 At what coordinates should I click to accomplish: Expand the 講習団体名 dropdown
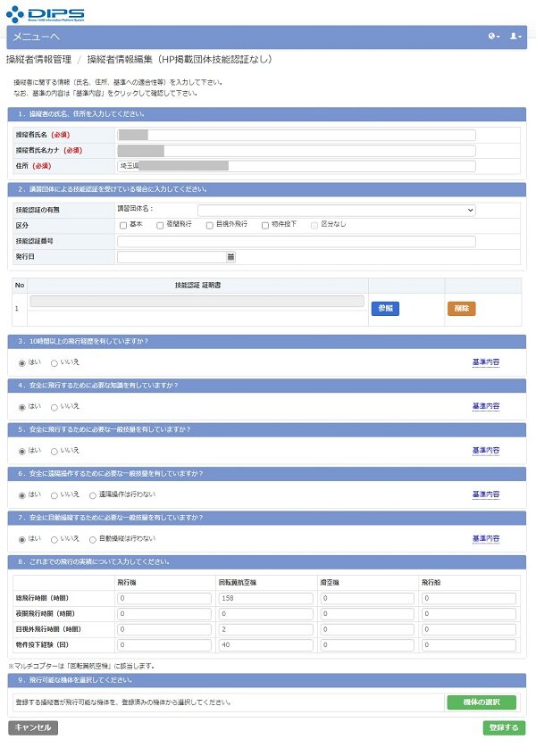(x=336, y=210)
